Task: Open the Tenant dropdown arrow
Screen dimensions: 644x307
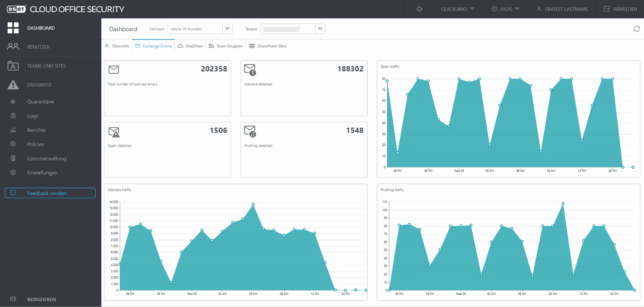Action: point(320,29)
